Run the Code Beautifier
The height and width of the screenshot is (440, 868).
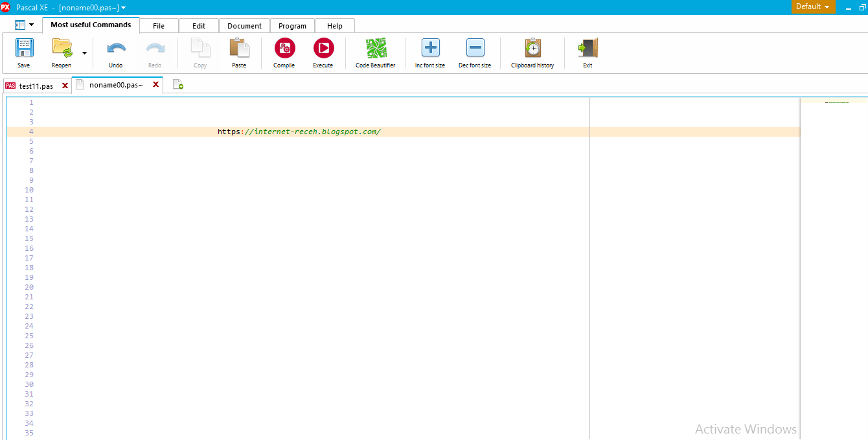point(374,52)
